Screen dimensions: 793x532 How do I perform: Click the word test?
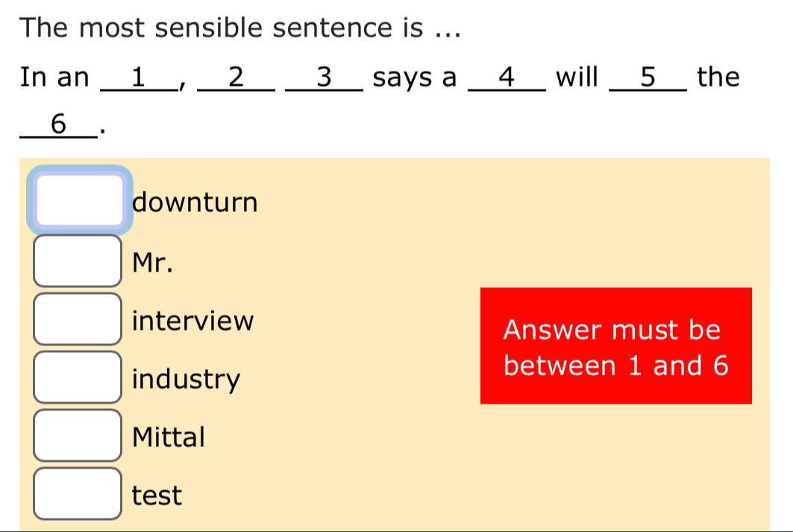(157, 495)
